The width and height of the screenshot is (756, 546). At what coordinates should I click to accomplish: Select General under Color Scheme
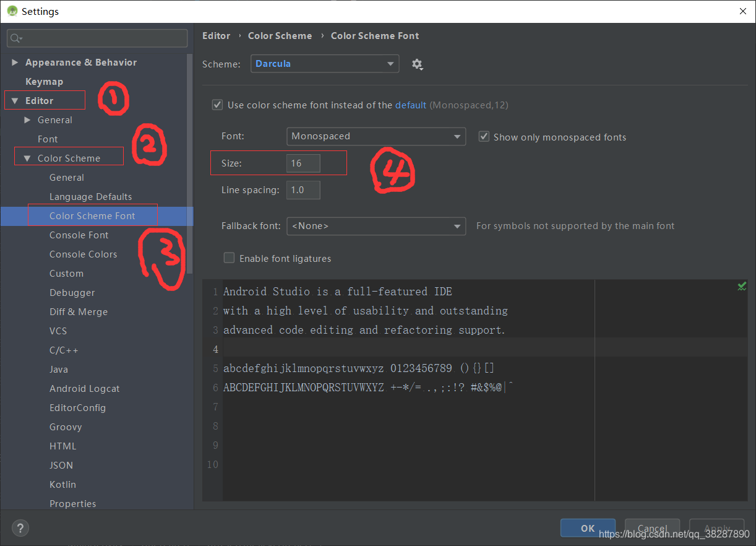pyautogui.click(x=67, y=178)
